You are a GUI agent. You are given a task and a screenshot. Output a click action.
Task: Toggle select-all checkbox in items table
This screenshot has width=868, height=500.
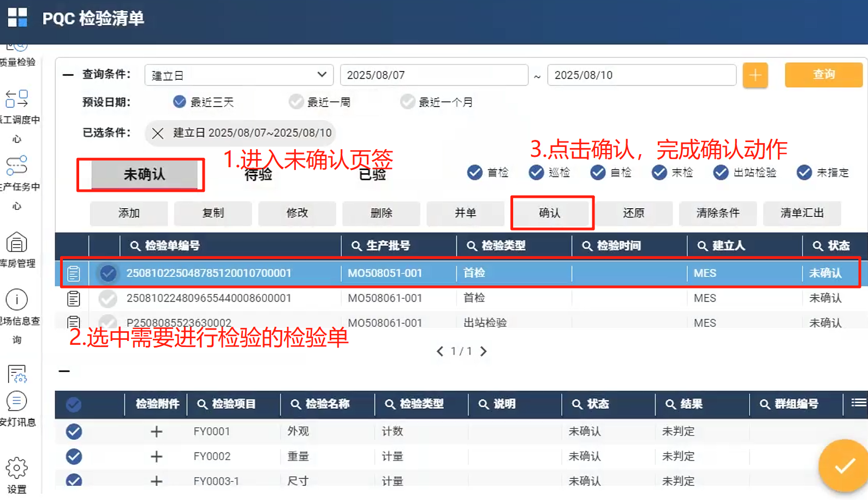tap(74, 404)
